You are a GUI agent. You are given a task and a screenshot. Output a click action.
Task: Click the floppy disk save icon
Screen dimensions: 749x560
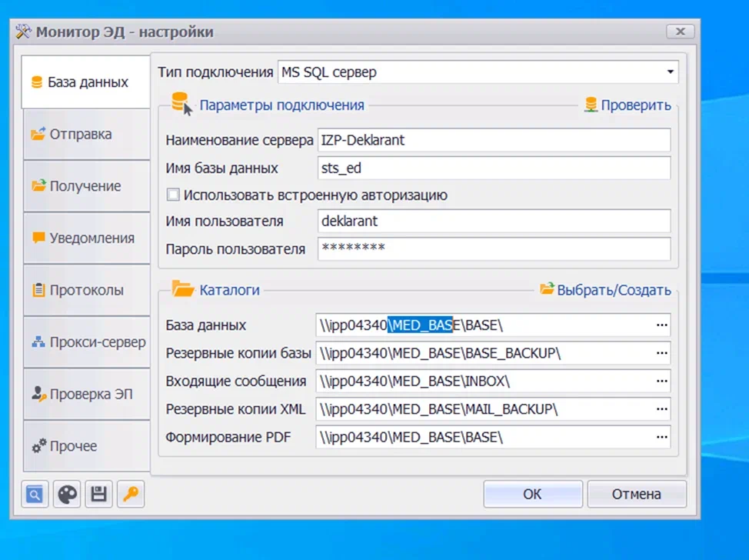pyautogui.click(x=99, y=494)
